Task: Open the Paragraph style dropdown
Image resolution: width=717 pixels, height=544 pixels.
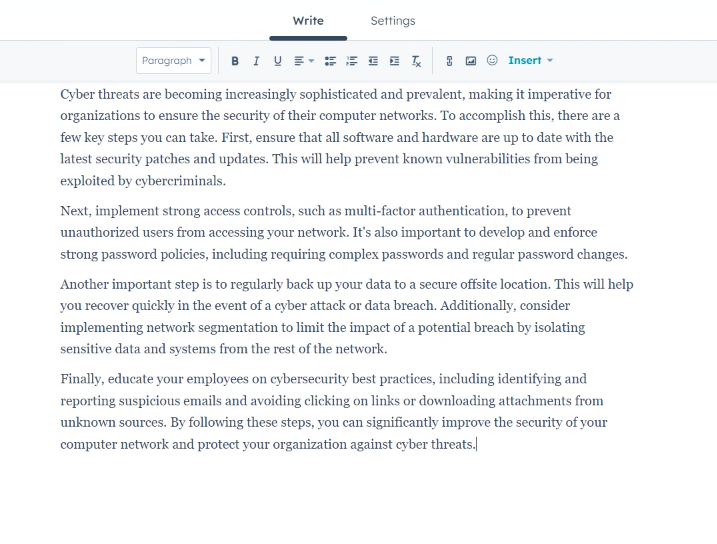Action: pyautogui.click(x=173, y=61)
